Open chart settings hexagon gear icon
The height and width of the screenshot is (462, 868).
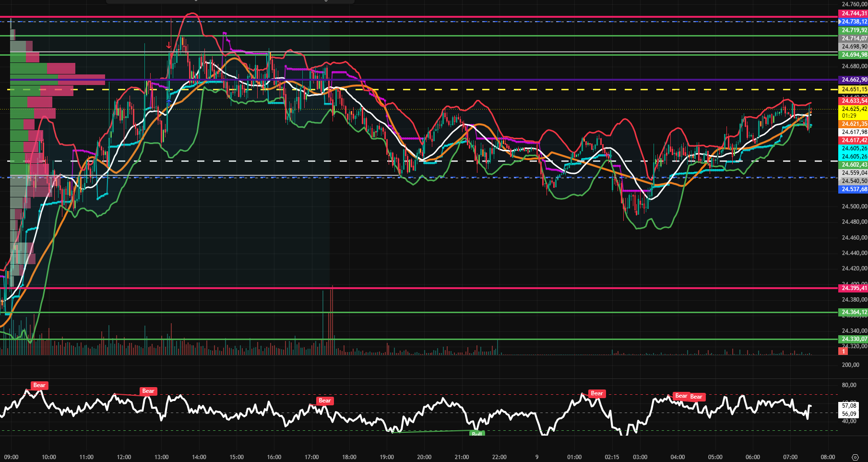click(855, 457)
